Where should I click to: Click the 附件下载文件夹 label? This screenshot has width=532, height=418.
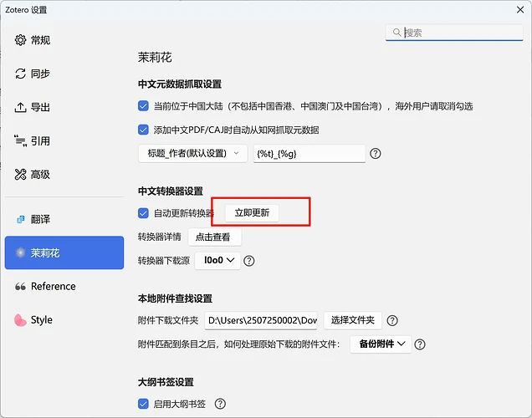point(168,320)
